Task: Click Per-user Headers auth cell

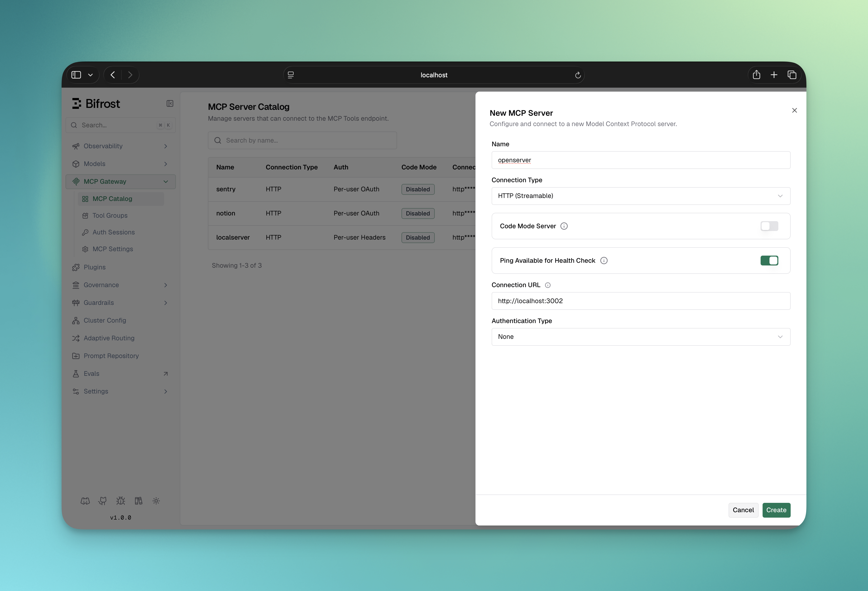Action: [359, 237]
